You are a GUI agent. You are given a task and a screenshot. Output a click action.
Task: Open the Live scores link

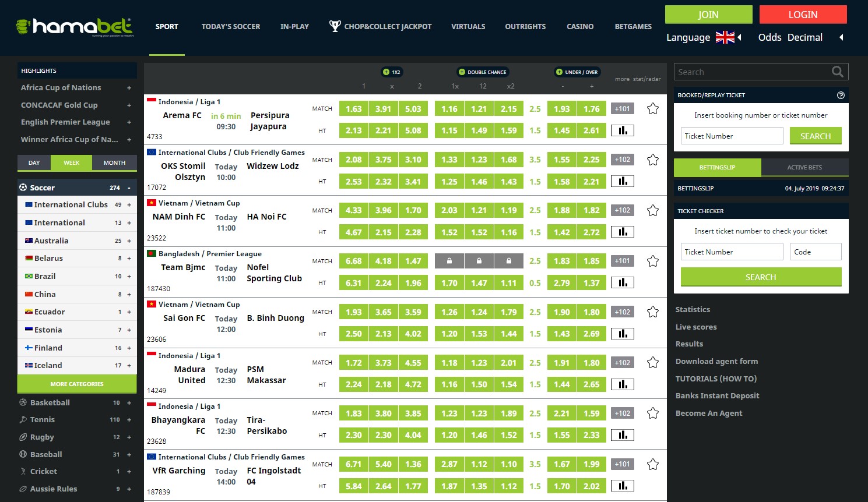[696, 327]
